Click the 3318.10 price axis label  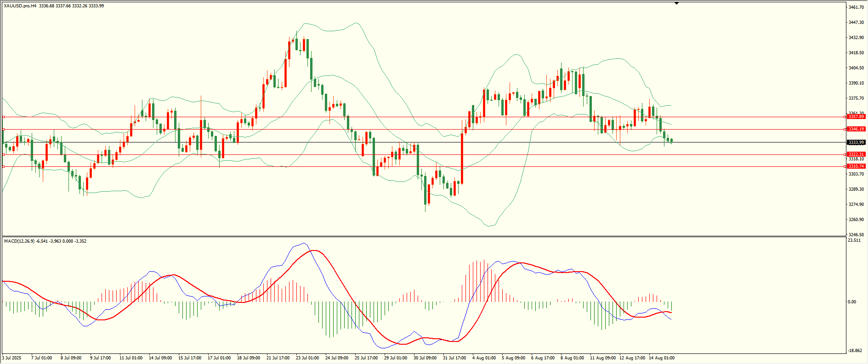click(x=856, y=159)
